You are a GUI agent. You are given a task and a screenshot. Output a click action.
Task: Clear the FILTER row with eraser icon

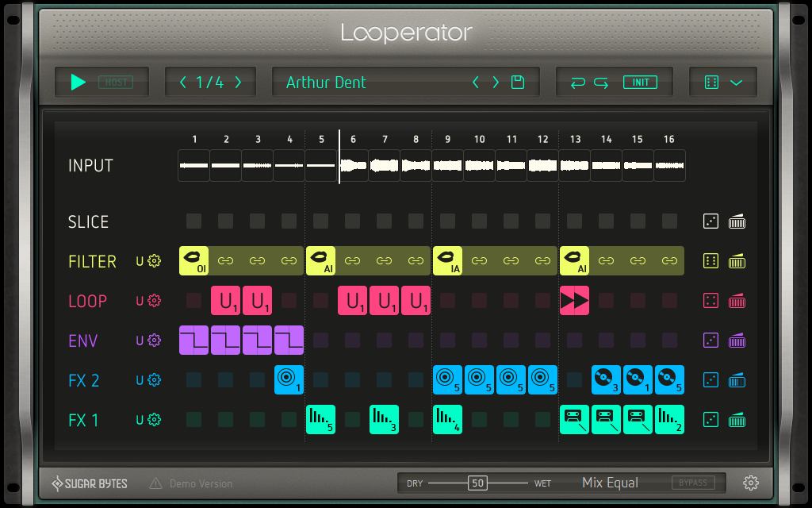tap(737, 260)
